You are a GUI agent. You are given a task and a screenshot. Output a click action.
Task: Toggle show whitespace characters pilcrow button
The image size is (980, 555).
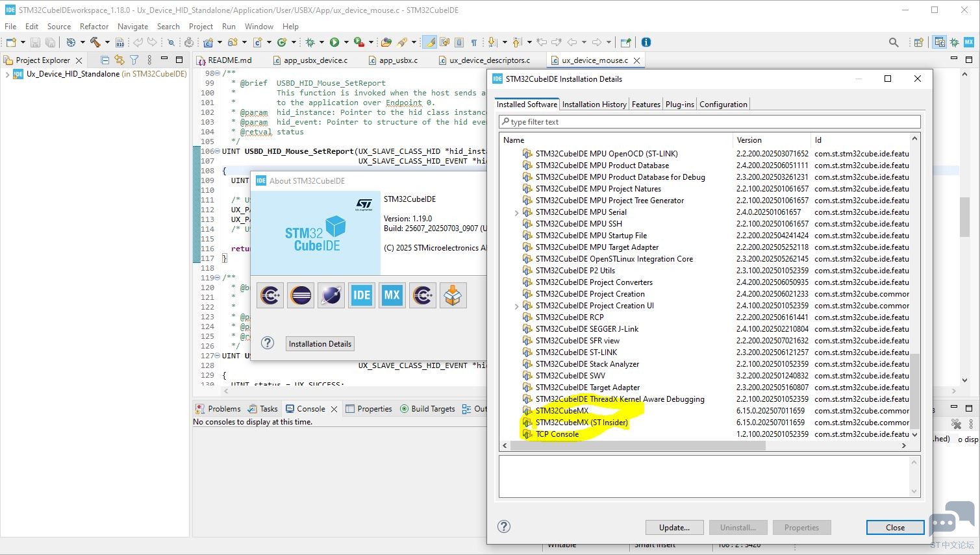tap(474, 42)
